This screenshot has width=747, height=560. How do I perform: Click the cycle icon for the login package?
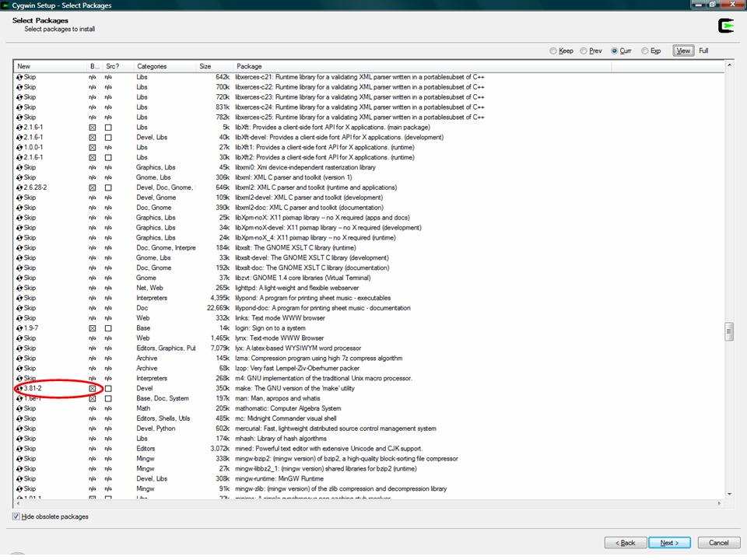tap(20, 328)
